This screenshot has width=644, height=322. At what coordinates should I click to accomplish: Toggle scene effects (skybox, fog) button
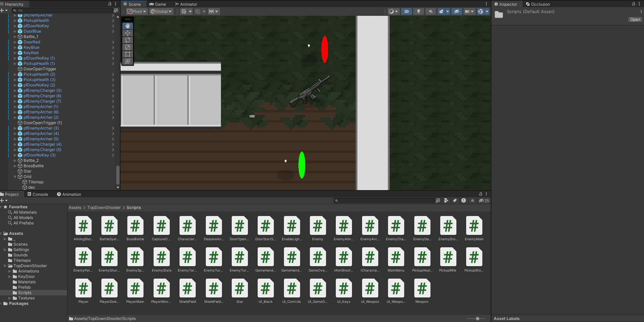[x=441, y=11]
